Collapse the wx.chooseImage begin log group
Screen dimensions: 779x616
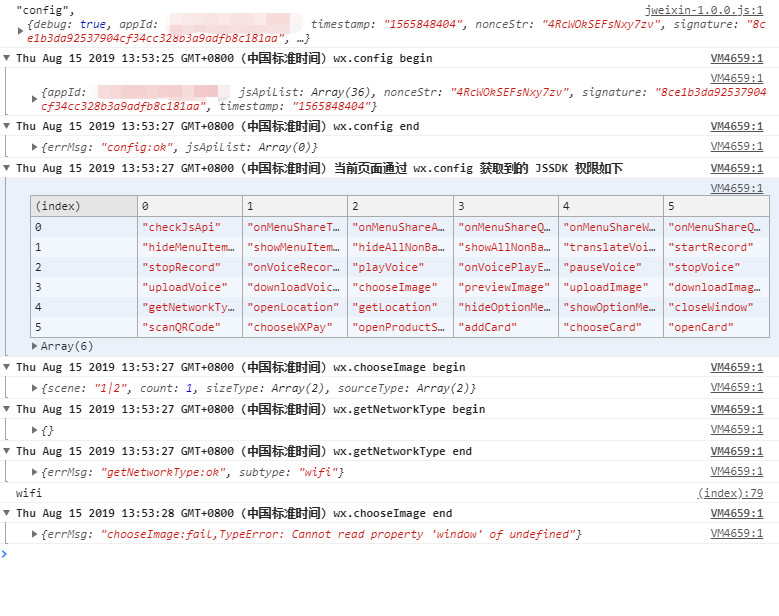point(6,367)
